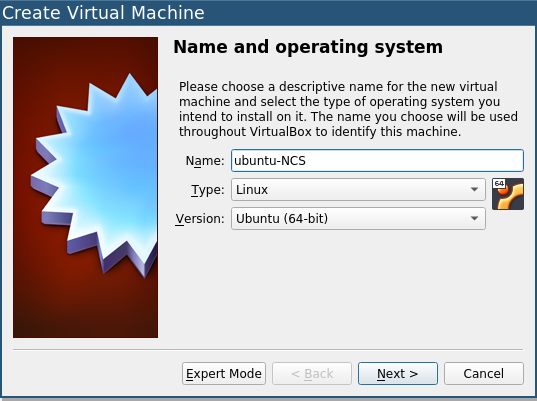The image size is (537, 401).
Task: Click the Type: label
Action: point(208,190)
